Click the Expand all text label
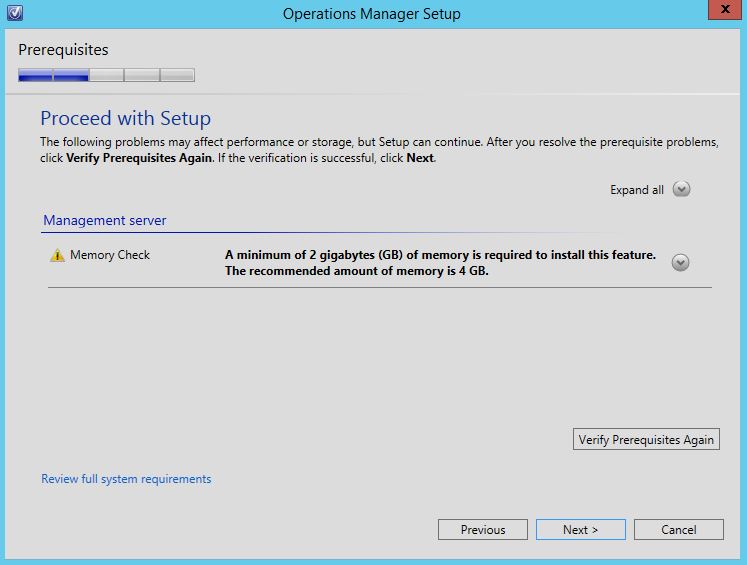 click(636, 190)
